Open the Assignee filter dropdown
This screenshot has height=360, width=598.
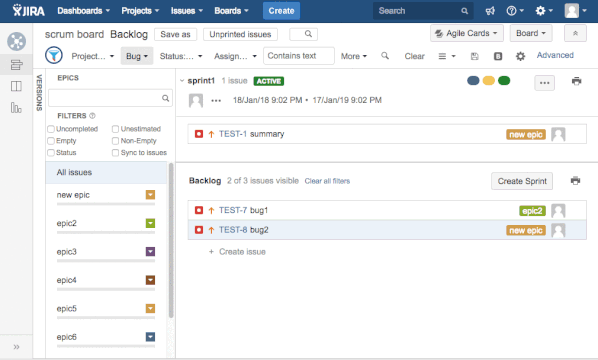[235, 56]
